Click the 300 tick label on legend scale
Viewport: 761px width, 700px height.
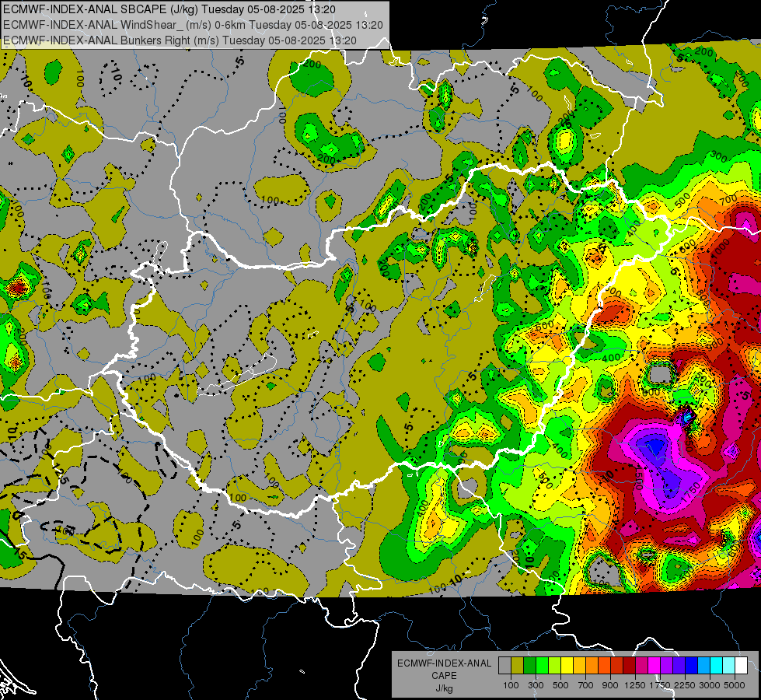[536, 685]
